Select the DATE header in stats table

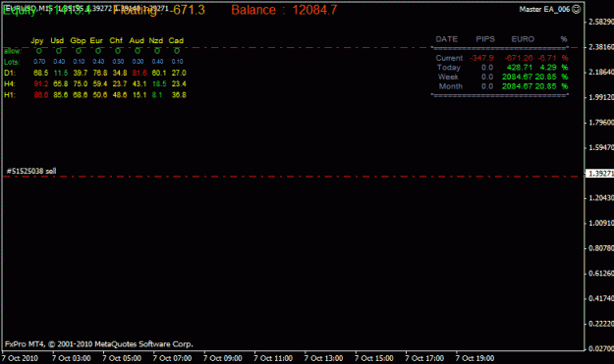click(447, 39)
